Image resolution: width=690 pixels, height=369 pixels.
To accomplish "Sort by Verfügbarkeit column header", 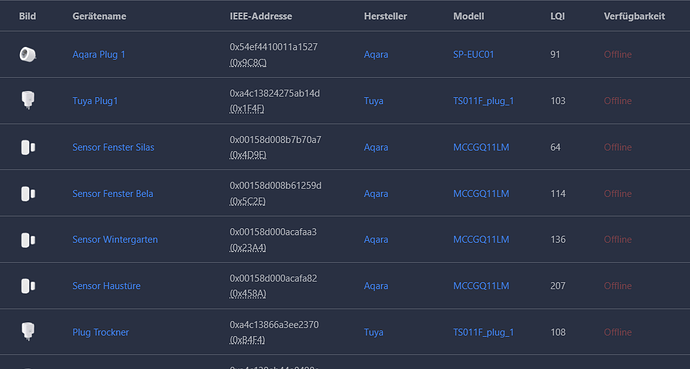I will 634,16.
